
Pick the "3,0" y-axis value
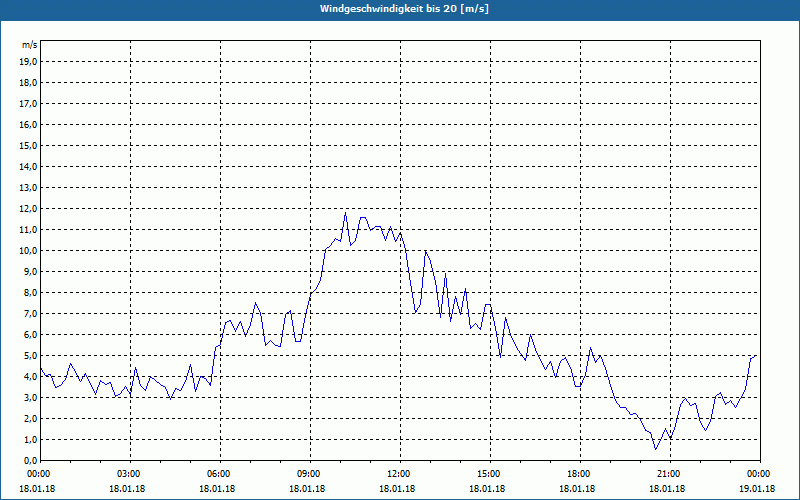coord(31,397)
